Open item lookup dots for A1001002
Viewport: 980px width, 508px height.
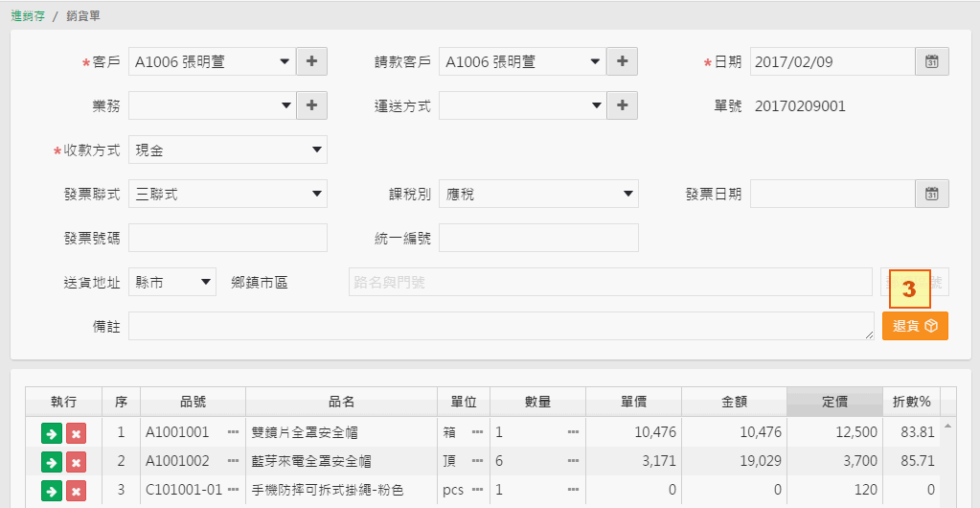click(233, 461)
